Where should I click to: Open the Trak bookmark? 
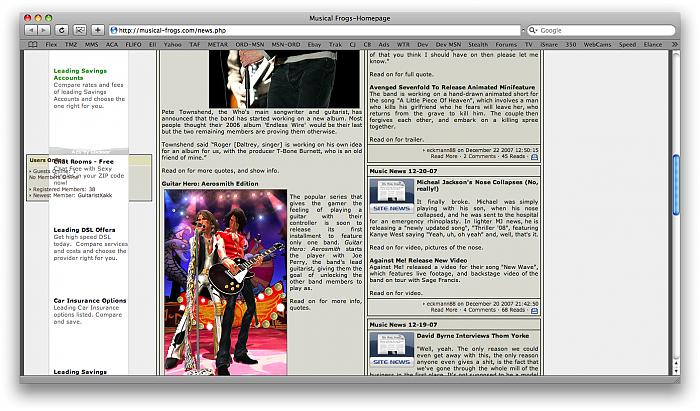[x=335, y=45]
